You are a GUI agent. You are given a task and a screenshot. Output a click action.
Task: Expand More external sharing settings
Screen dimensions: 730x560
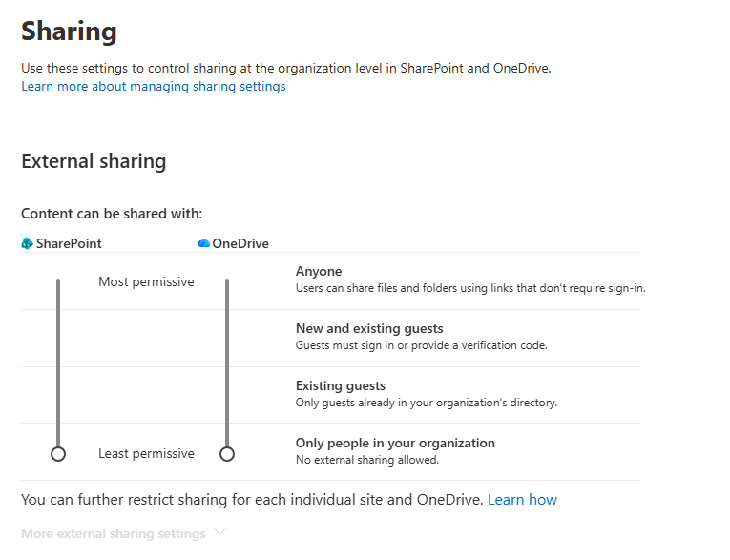point(113,534)
